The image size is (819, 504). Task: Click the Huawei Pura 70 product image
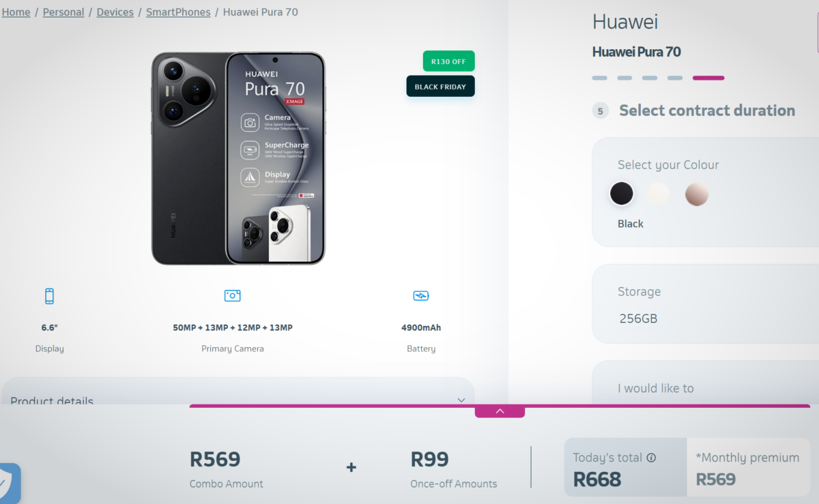[238, 158]
